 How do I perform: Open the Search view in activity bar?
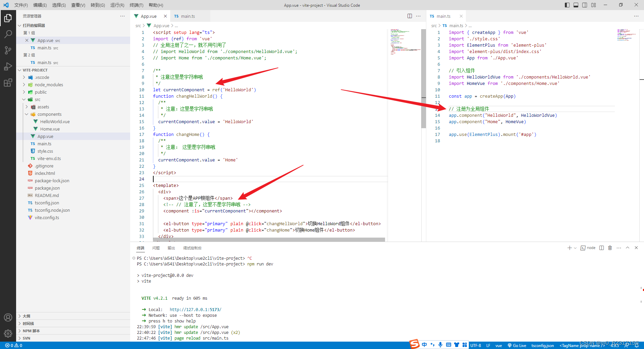tap(8, 34)
